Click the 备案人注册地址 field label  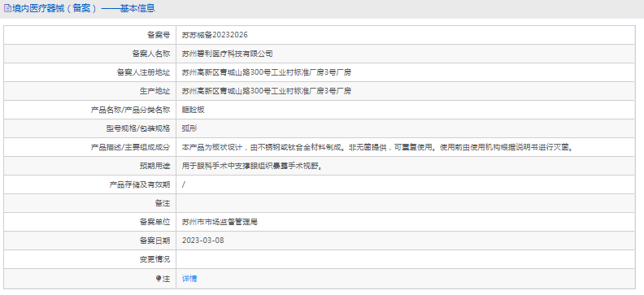pos(143,72)
